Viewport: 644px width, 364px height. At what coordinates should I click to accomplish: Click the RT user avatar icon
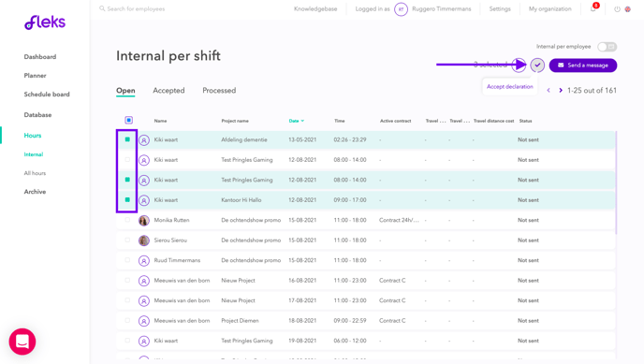pos(401,9)
